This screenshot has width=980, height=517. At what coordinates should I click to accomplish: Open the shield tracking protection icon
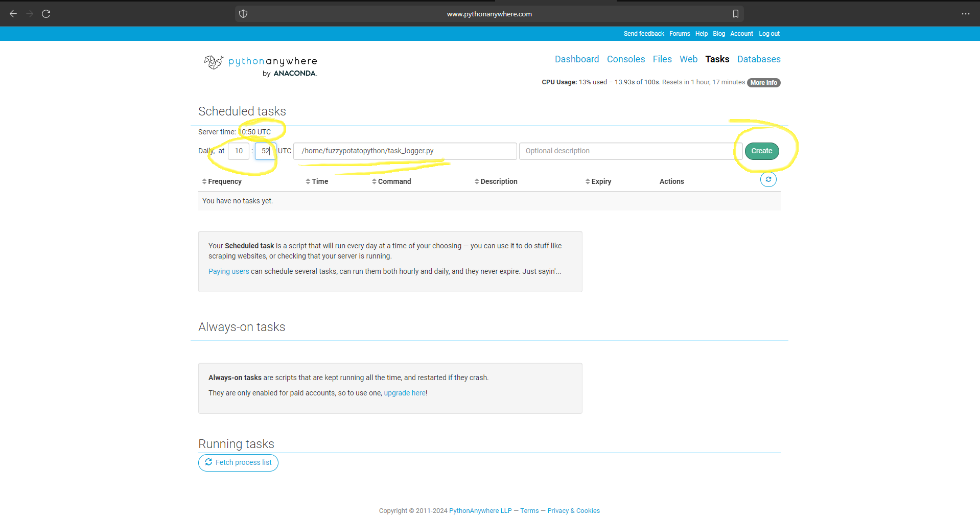click(243, 14)
